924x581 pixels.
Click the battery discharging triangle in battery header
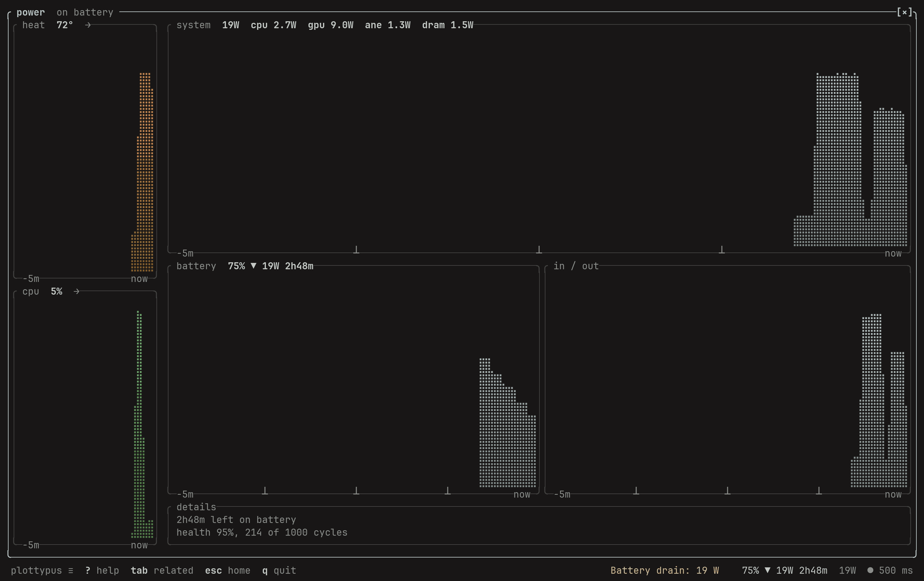[253, 266]
